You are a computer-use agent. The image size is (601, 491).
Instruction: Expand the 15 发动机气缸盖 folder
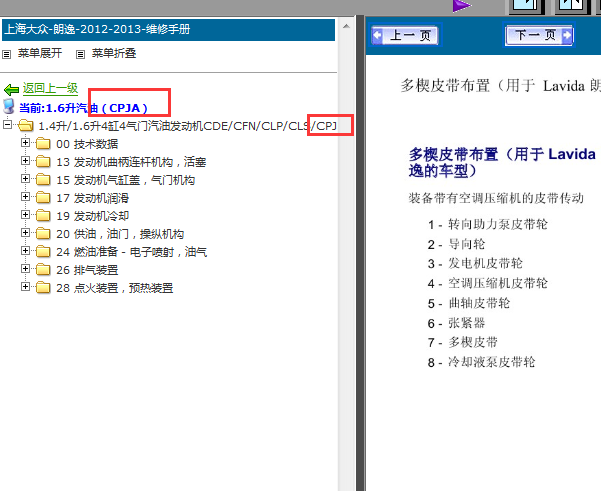pos(25,179)
